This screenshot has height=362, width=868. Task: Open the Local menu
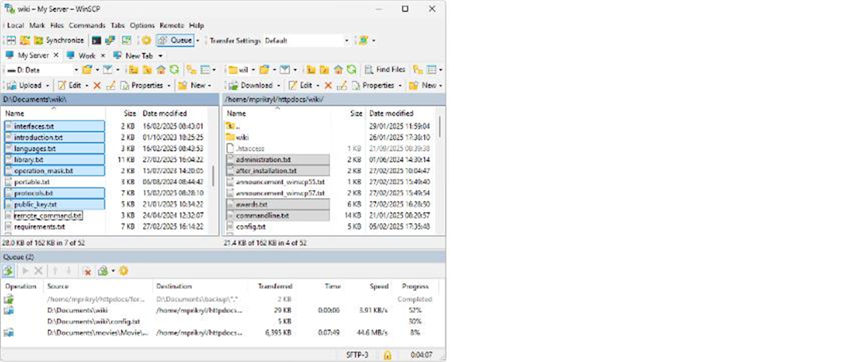[x=15, y=25]
